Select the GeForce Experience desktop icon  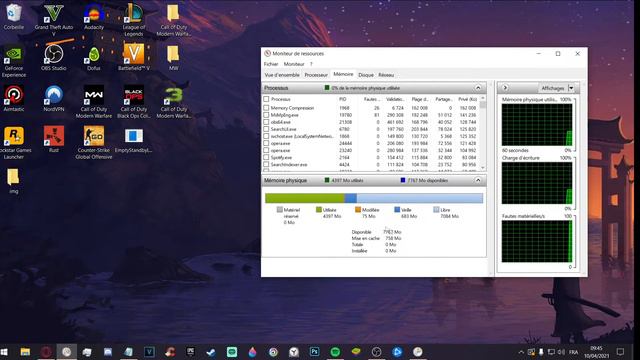click(13, 61)
